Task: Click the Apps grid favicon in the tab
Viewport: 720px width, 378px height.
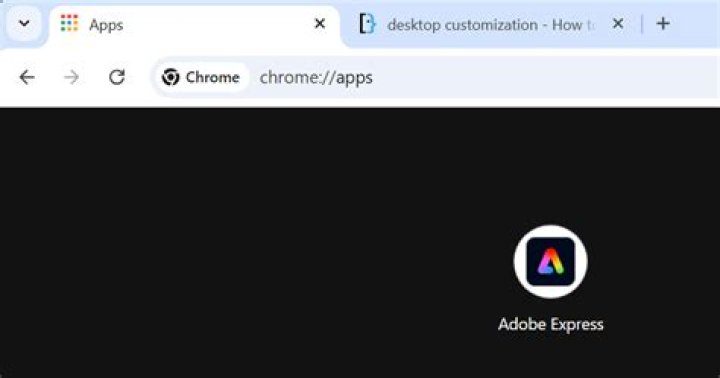Action: (69, 23)
